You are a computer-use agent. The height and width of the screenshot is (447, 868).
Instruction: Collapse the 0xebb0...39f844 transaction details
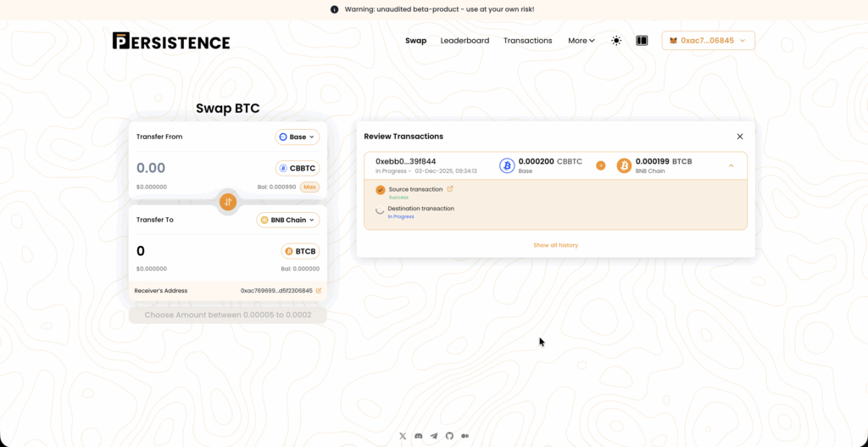[731, 165]
